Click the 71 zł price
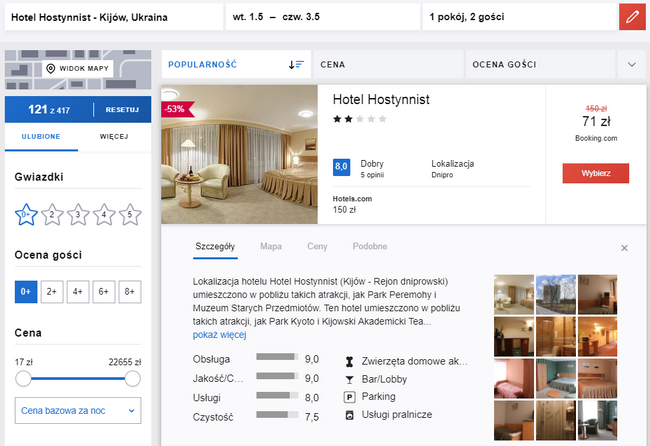Viewport: 650px width, 446px height. pyautogui.click(x=596, y=121)
